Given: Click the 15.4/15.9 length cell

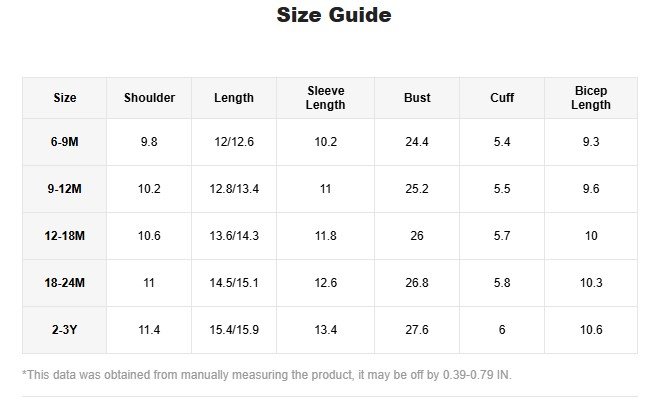Looking at the screenshot, I should click(x=234, y=330).
